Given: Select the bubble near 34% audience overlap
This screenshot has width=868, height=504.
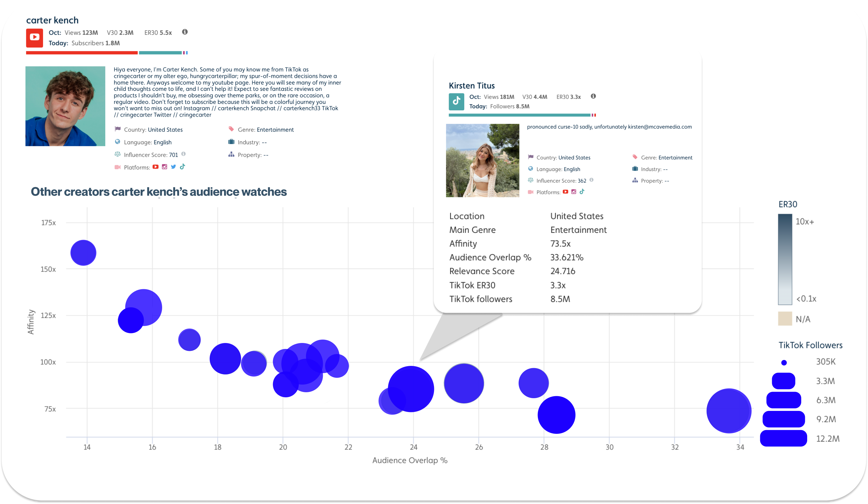Looking at the screenshot, I should point(729,411).
